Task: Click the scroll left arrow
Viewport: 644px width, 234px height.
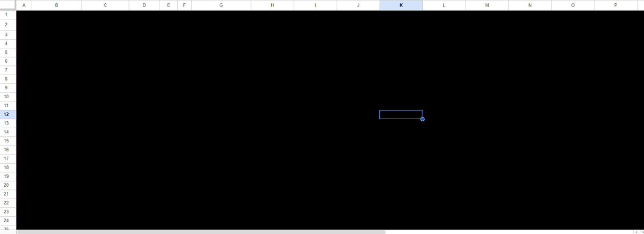Action: 636,232
